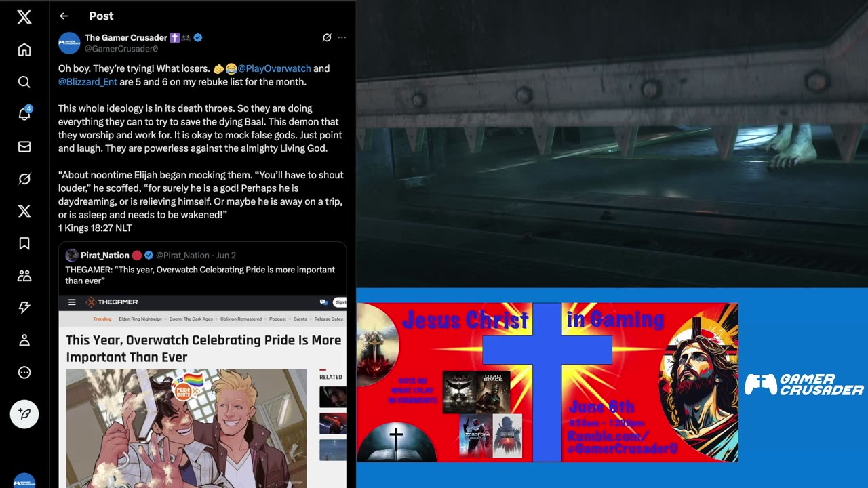Open Bookmarks icon
This screenshot has height=488, width=868.
[24, 243]
